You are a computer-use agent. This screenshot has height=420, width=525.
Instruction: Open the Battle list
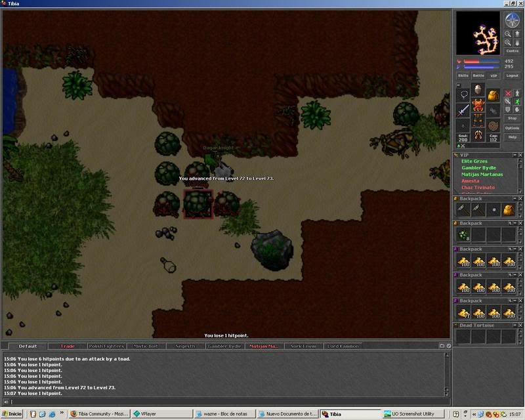[x=478, y=75]
